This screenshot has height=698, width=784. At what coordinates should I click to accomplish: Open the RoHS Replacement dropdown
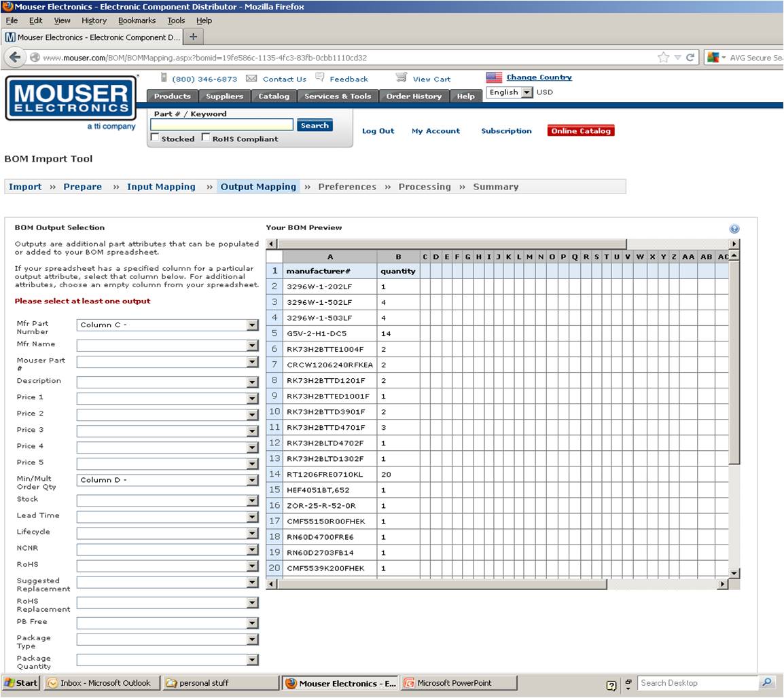pos(168,603)
